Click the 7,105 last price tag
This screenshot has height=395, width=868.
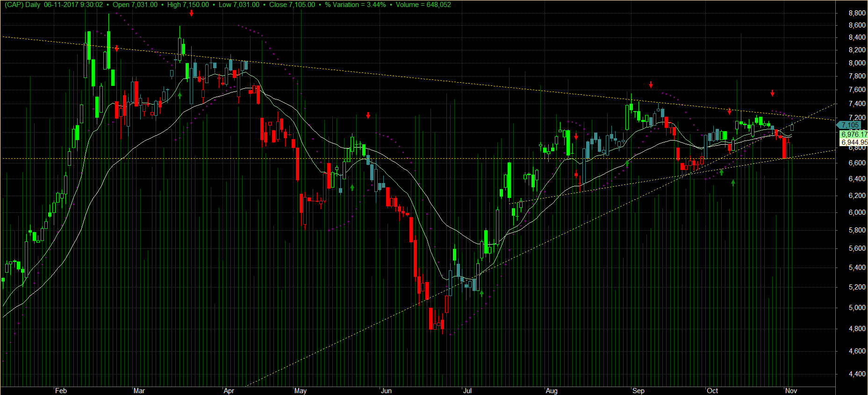(x=850, y=125)
